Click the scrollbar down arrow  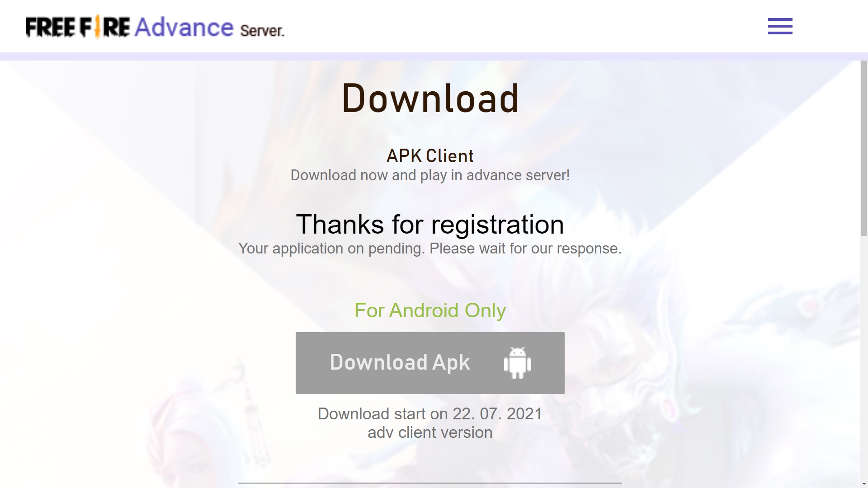pos(864,484)
